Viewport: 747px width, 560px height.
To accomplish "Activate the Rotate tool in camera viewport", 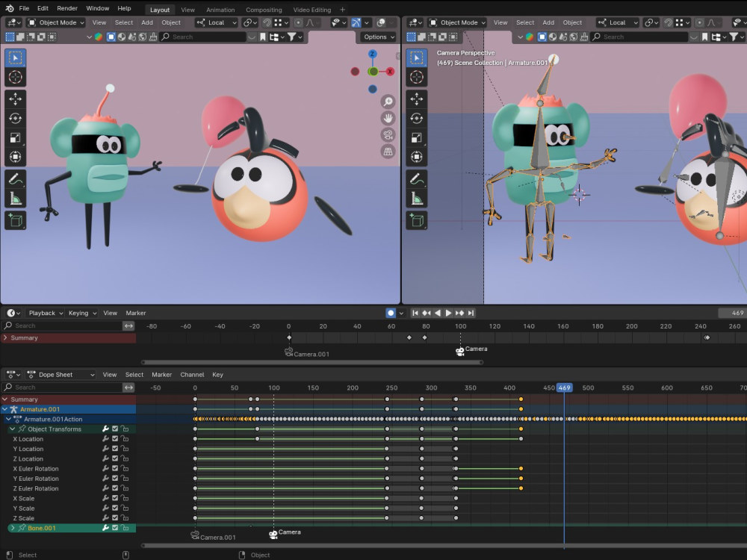I will 417,118.
